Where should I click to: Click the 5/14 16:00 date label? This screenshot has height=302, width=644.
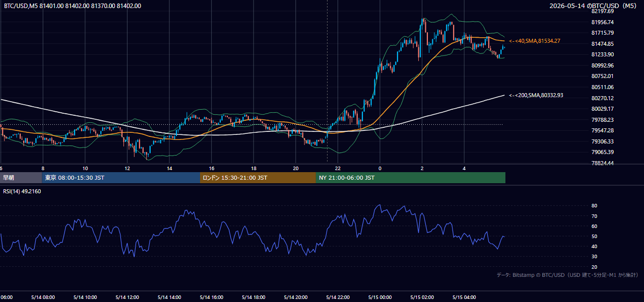tap(211, 297)
